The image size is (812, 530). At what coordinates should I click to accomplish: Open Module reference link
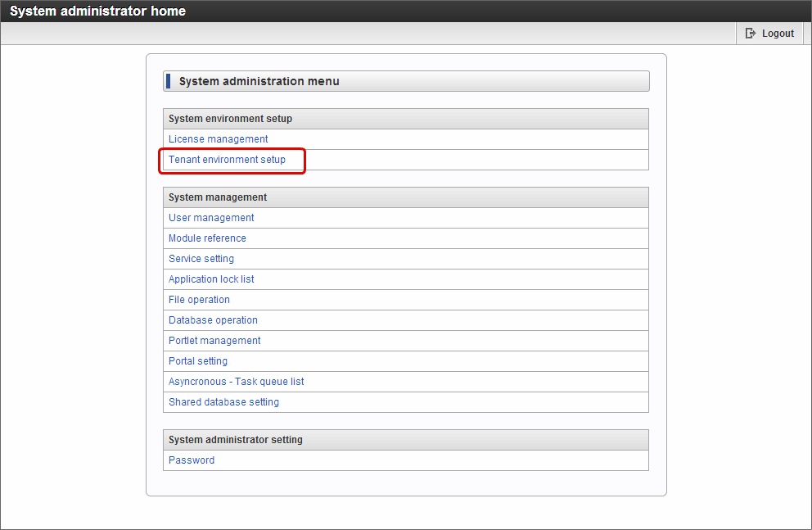coord(207,238)
